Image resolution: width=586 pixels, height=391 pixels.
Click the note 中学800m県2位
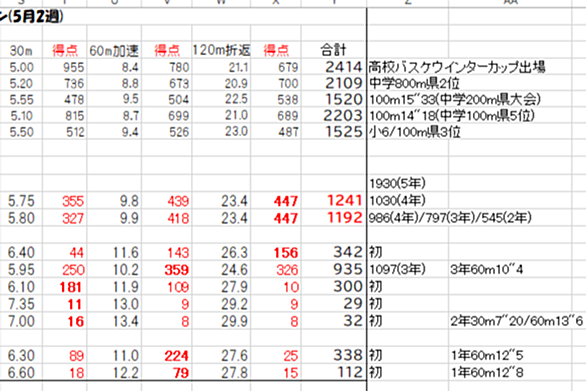coord(414,83)
